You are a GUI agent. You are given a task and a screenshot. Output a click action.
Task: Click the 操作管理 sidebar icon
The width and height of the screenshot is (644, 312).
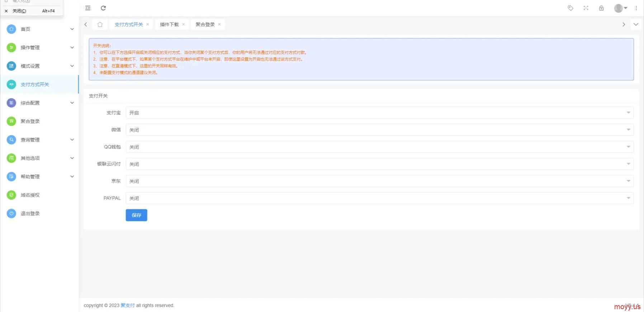tap(11, 47)
